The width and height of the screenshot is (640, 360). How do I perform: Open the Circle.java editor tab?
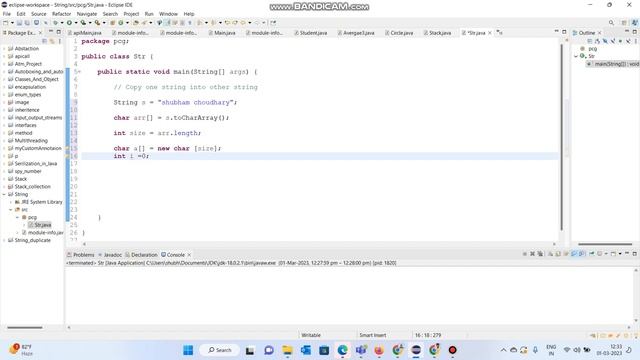point(399,33)
